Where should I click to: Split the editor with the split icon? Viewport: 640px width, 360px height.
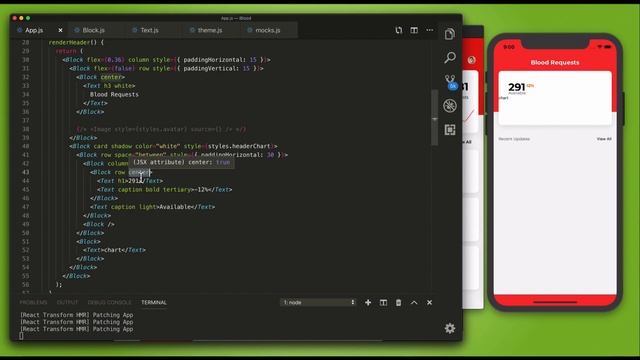pos(414,30)
